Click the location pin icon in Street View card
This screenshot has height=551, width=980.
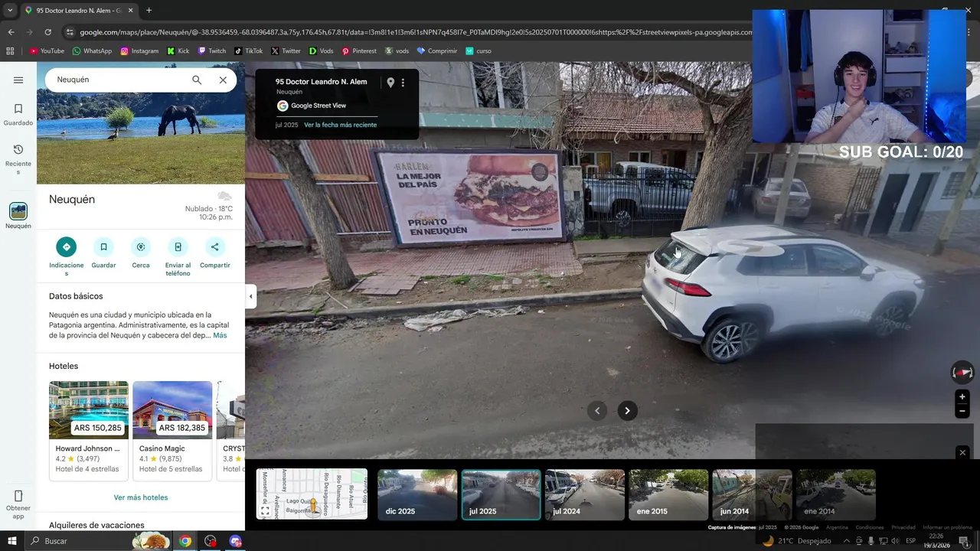[390, 83]
